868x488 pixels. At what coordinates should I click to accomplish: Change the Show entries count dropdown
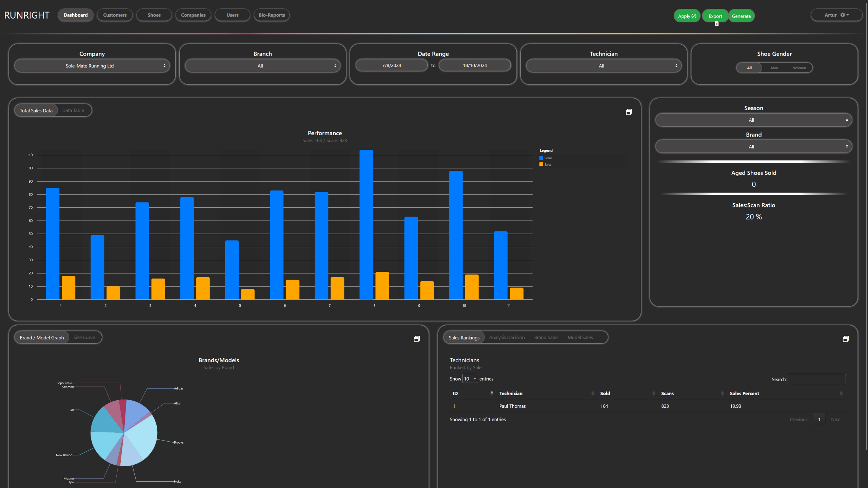click(x=470, y=379)
